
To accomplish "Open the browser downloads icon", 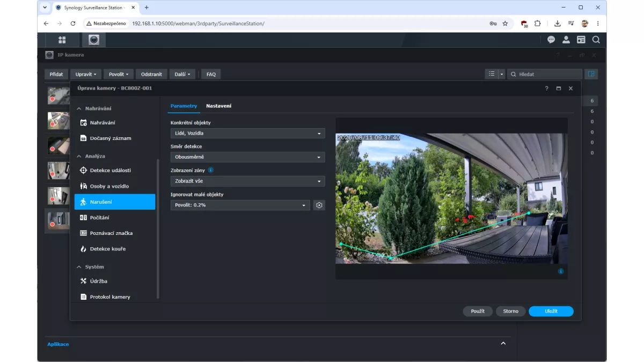I will (558, 24).
